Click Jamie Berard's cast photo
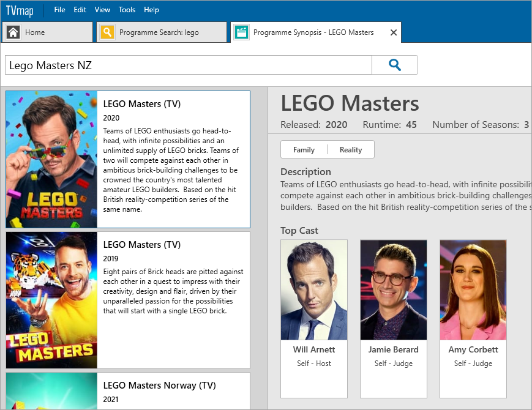This screenshot has height=410, width=532. tap(394, 290)
